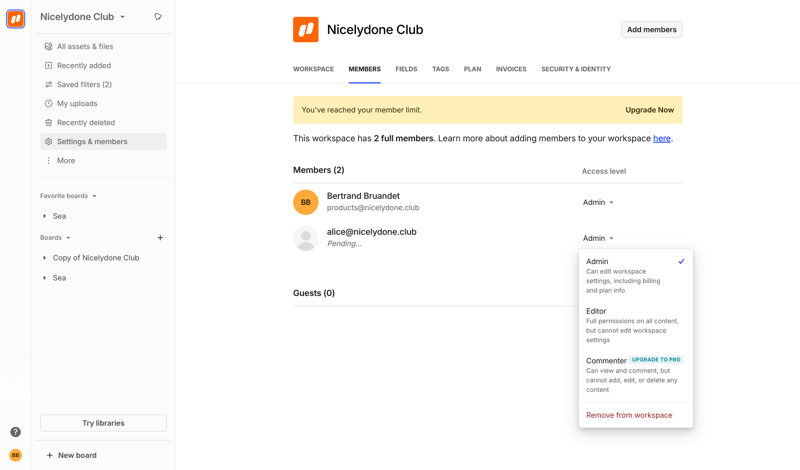Screen dimensions: 800x470
Task: Open the Nicelydone Club workspace switcher dropdown
Action: click(83, 17)
